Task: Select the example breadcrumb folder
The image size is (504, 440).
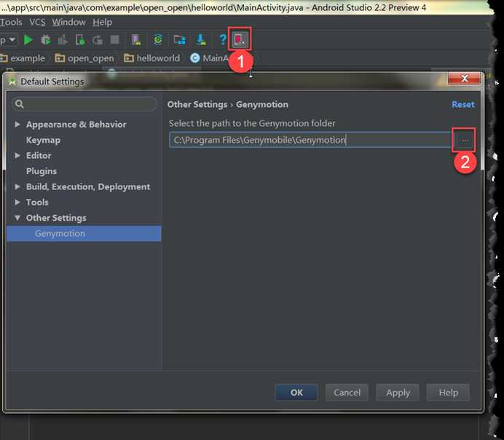Action: pos(23,58)
